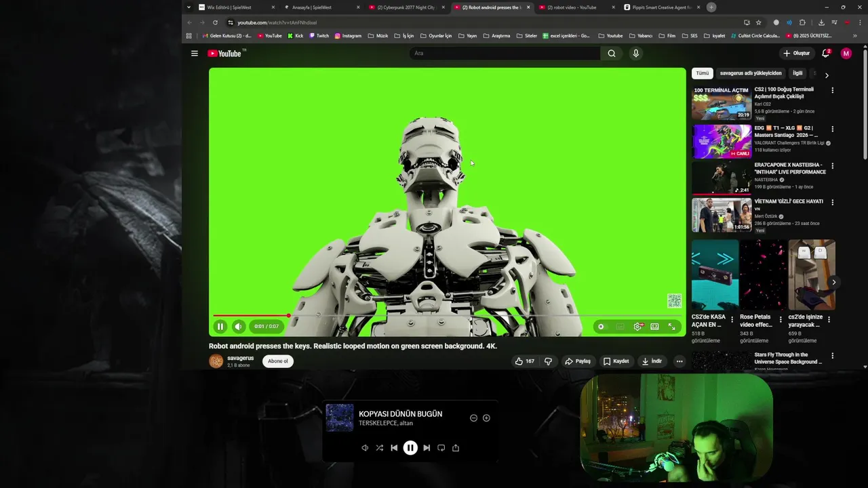868x488 pixels.
Task: Click the İndir download button
Action: click(x=652, y=361)
